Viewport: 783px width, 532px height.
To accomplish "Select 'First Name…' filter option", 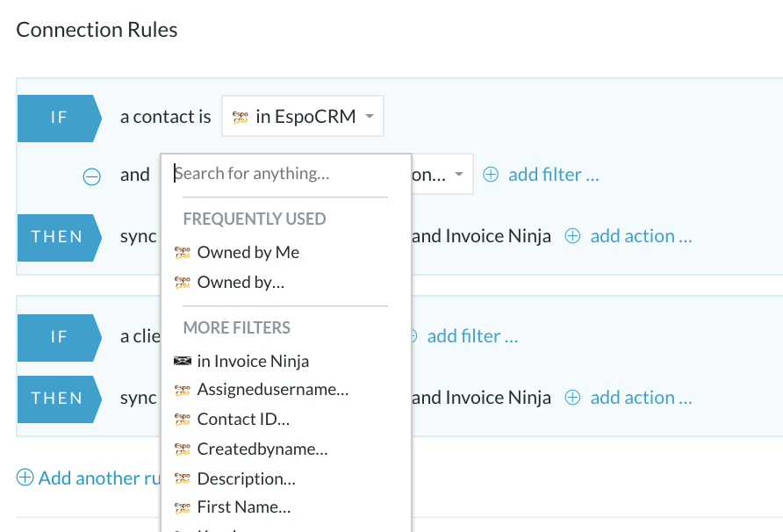I will (243, 507).
